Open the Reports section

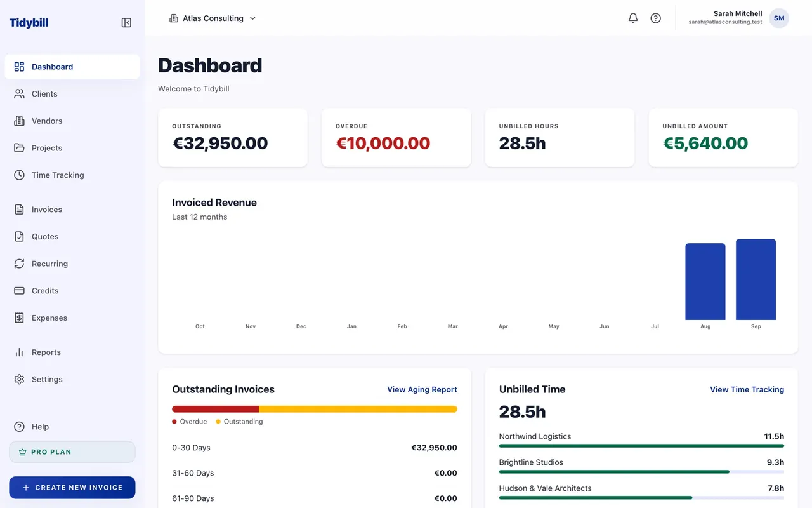coord(72,352)
